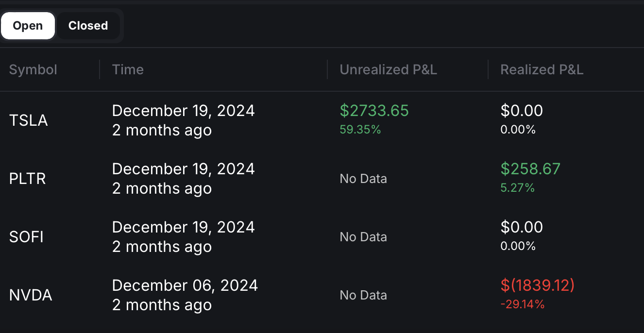Sort by the Symbol column header
The image size is (644, 333).
(33, 69)
